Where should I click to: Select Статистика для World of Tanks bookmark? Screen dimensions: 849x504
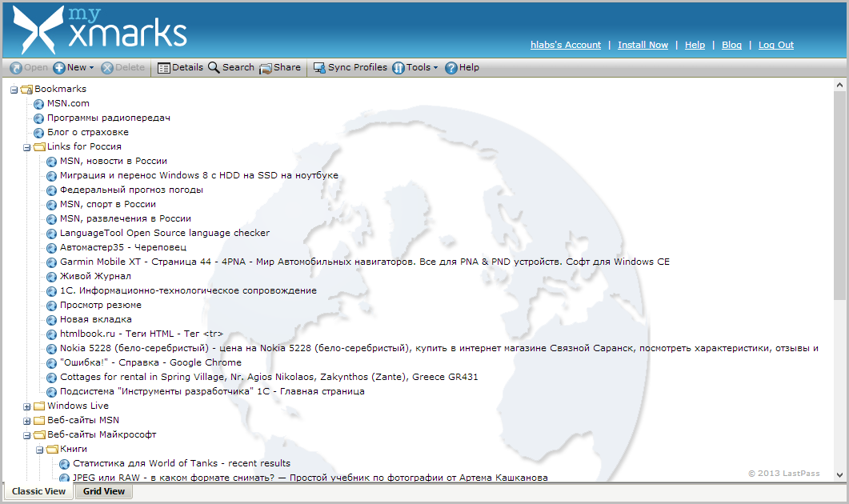[x=182, y=463]
